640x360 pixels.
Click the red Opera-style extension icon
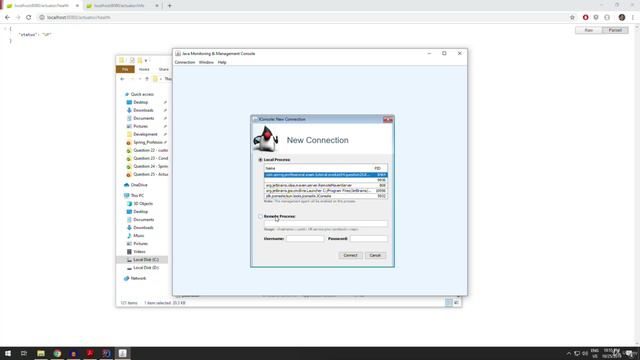coord(585,18)
